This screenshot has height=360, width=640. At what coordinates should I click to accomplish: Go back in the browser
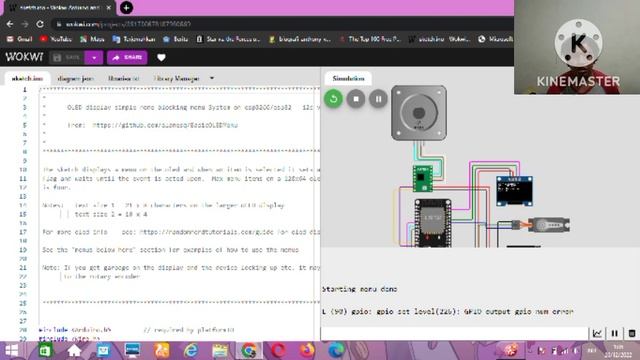point(10,24)
